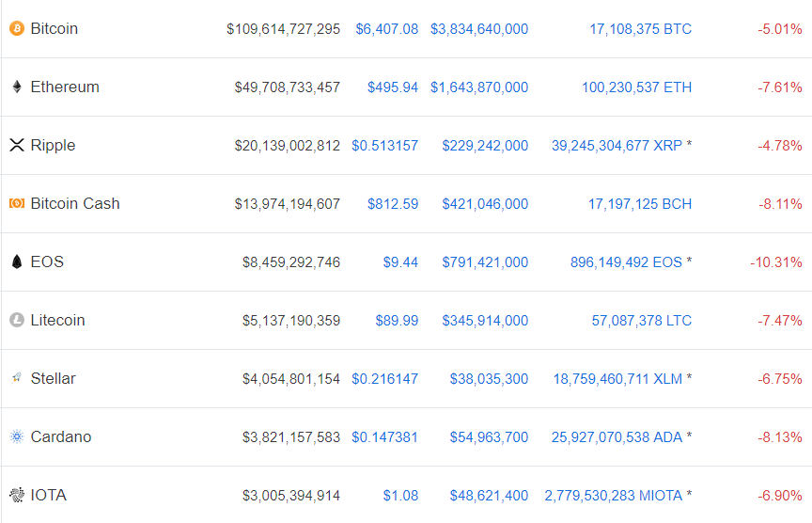Click the Ethereum diamond icon

click(x=17, y=87)
